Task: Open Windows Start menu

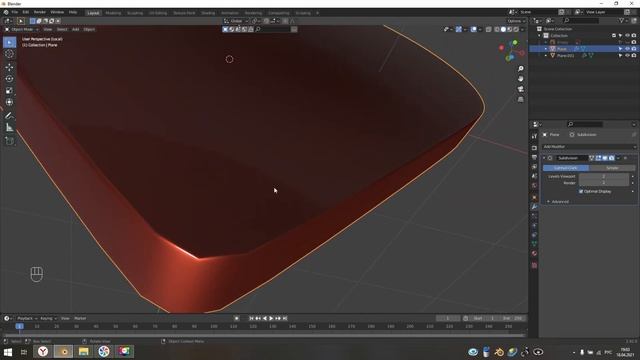Action: click(8, 352)
